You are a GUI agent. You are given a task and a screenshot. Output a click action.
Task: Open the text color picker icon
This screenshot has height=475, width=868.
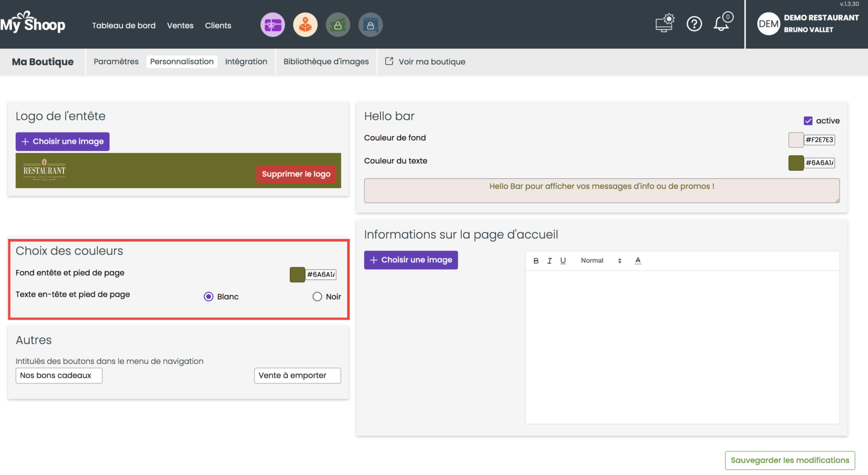[x=638, y=261]
